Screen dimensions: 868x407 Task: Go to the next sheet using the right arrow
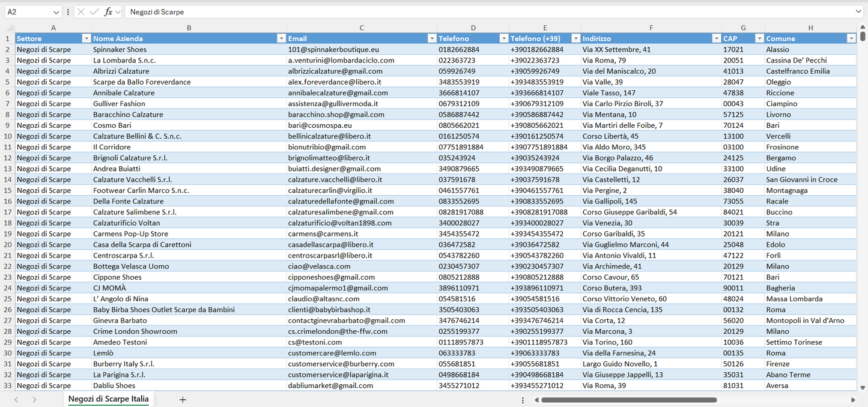(34, 400)
